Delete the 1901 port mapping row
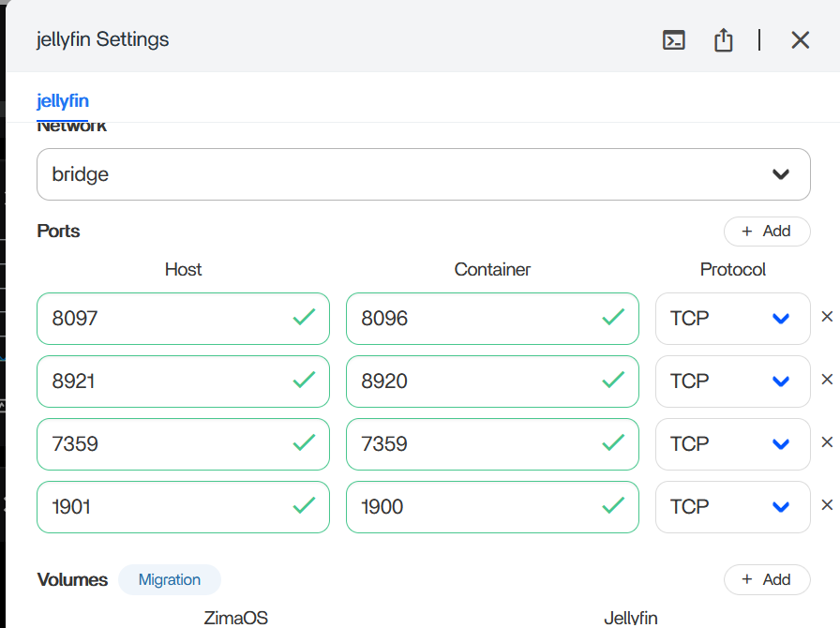Viewport: 840px width, 628px height. point(826,505)
